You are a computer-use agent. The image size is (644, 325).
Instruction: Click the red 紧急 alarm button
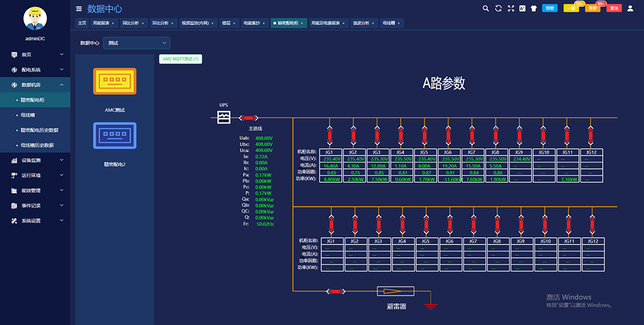614,8
